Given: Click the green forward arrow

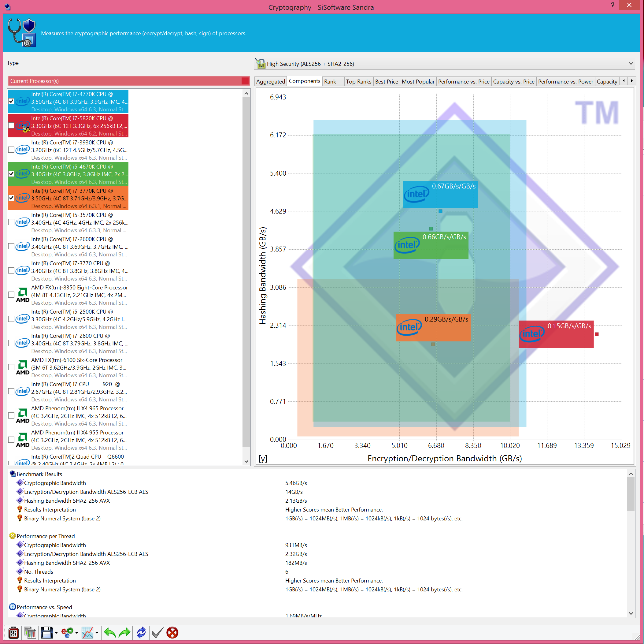Looking at the screenshot, I should point(125,633).
